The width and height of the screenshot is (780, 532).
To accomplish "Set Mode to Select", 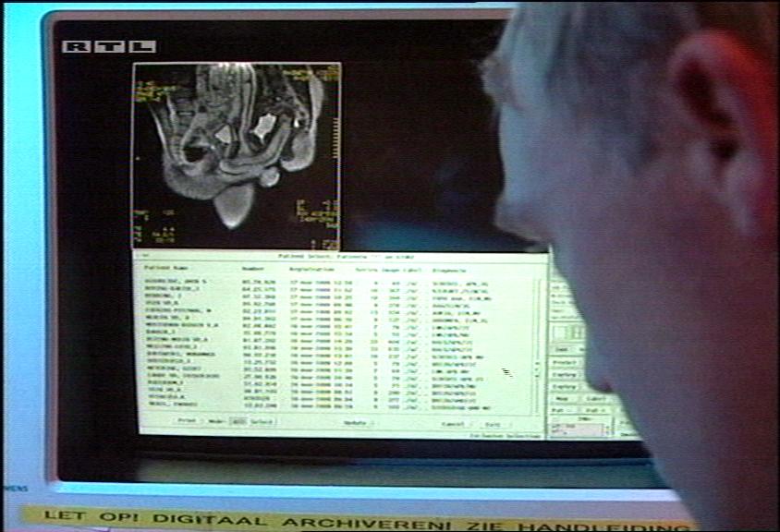I will pyautogui.click(x=262, y=421).
